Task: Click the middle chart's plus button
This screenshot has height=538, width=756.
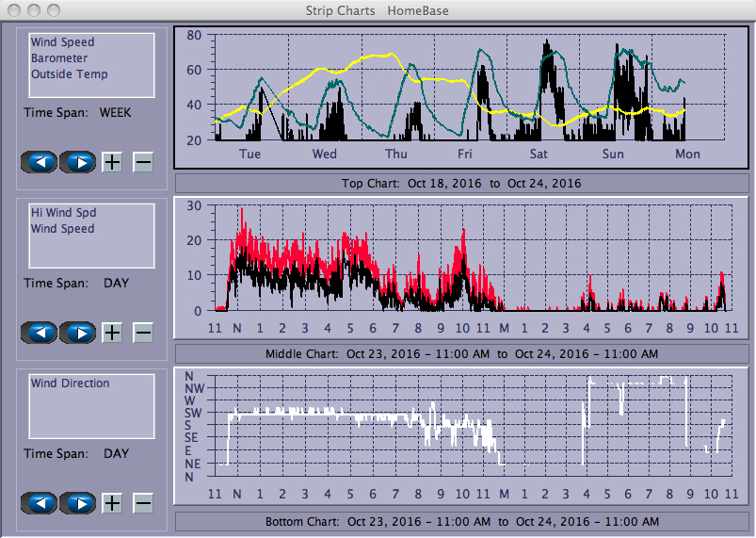Action: coord(112,333)
